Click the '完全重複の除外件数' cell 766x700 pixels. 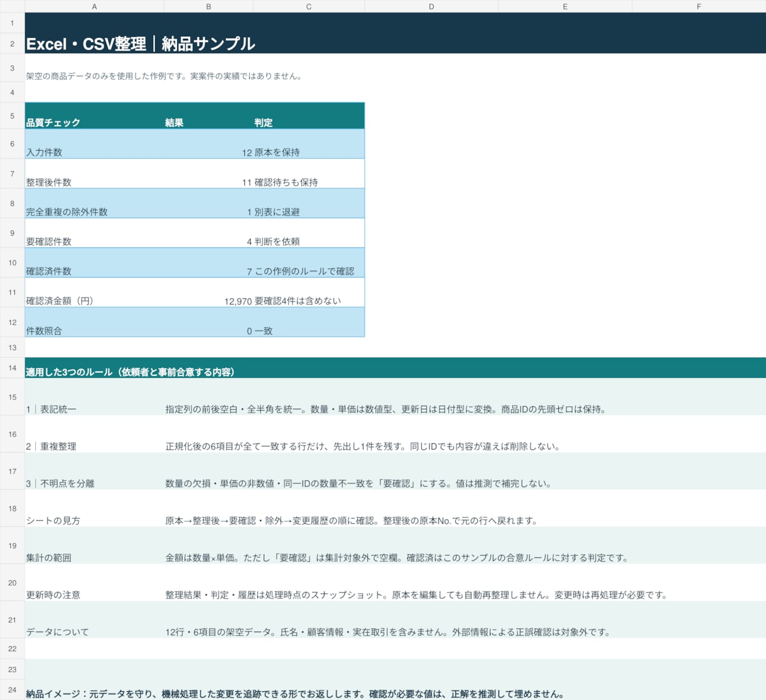[94, 203]
